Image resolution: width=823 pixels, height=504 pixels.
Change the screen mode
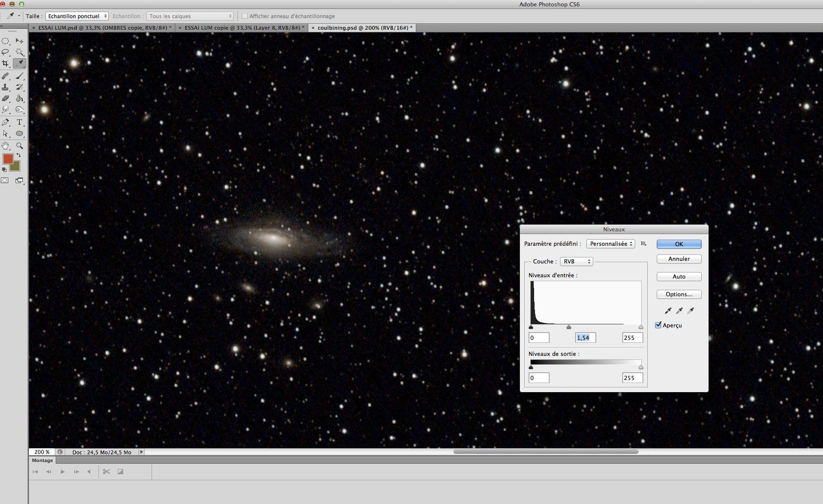(x=19, y=181)
